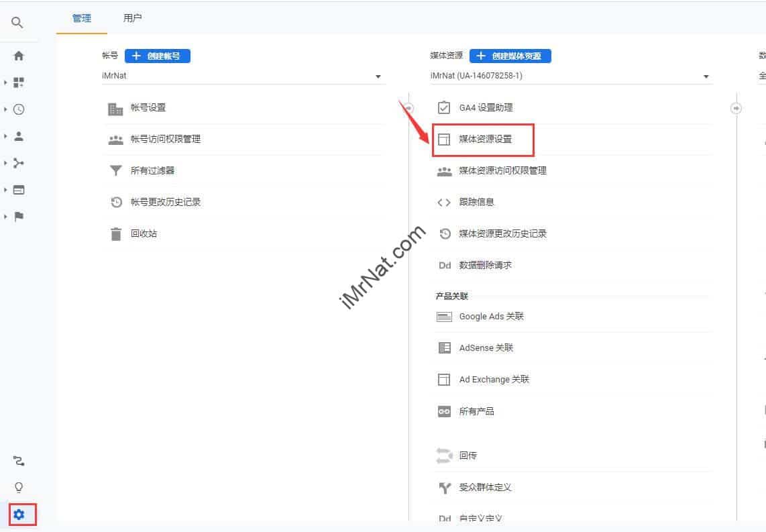Viewport: 766px width, 532px height.
Task: Open the iMrNat (UA-146078258-1) property dropdown
Action: click(571, 76)
